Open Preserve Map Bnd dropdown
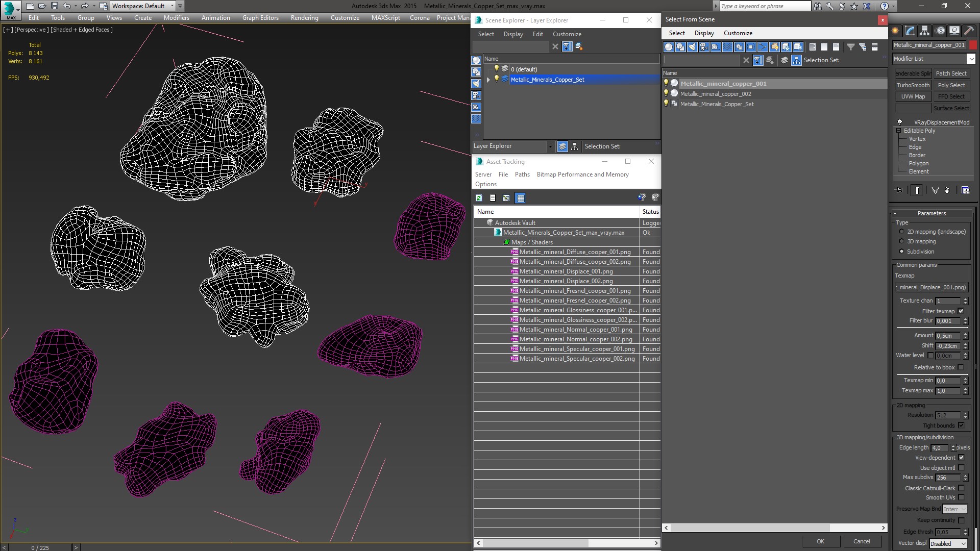This screenshot has height=551, width=980. coord(954,509)
